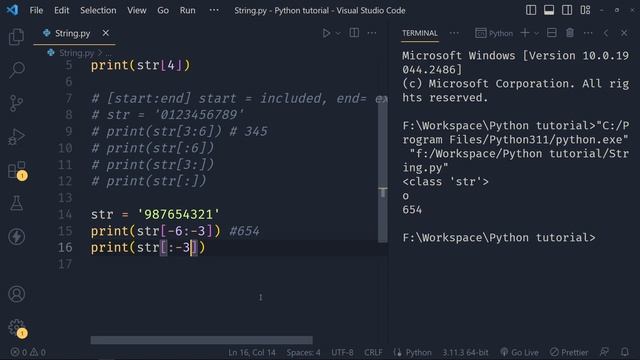640x360 pixels.
Task: Open the new terminal launch profile dropdown
Action: pos(536,33)
